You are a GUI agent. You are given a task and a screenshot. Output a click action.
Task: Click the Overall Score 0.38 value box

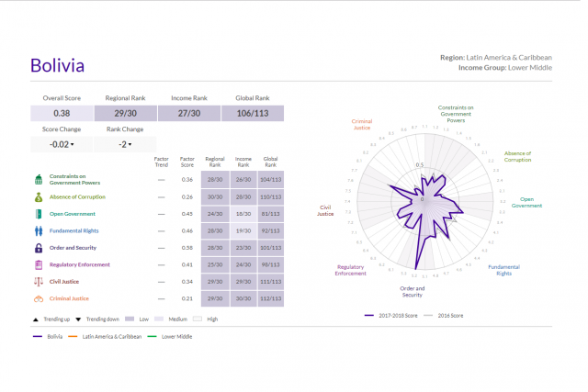point(62,113)
